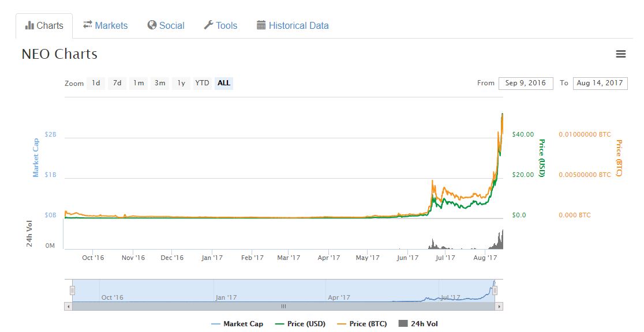Click the Apr '17 label in navigator

tap(339, 297)
